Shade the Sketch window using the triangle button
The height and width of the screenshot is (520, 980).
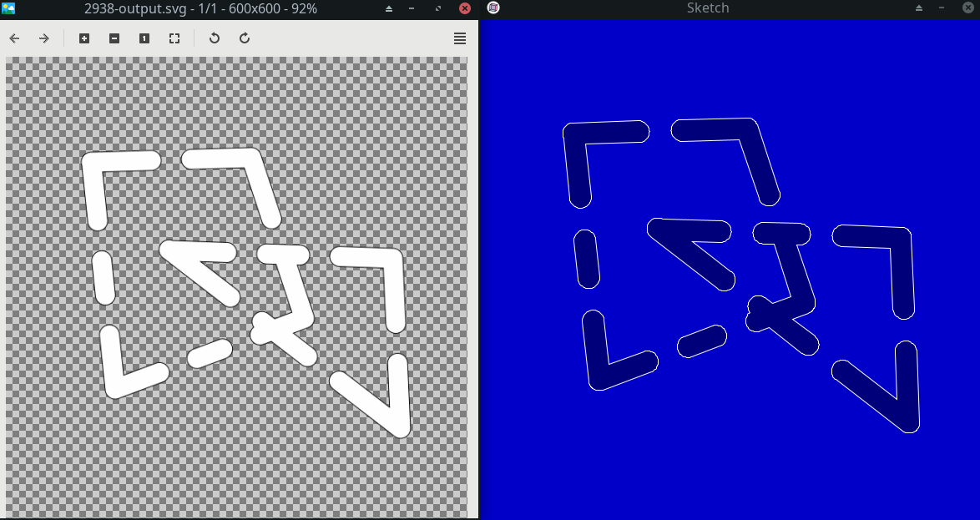pos(919,8)
